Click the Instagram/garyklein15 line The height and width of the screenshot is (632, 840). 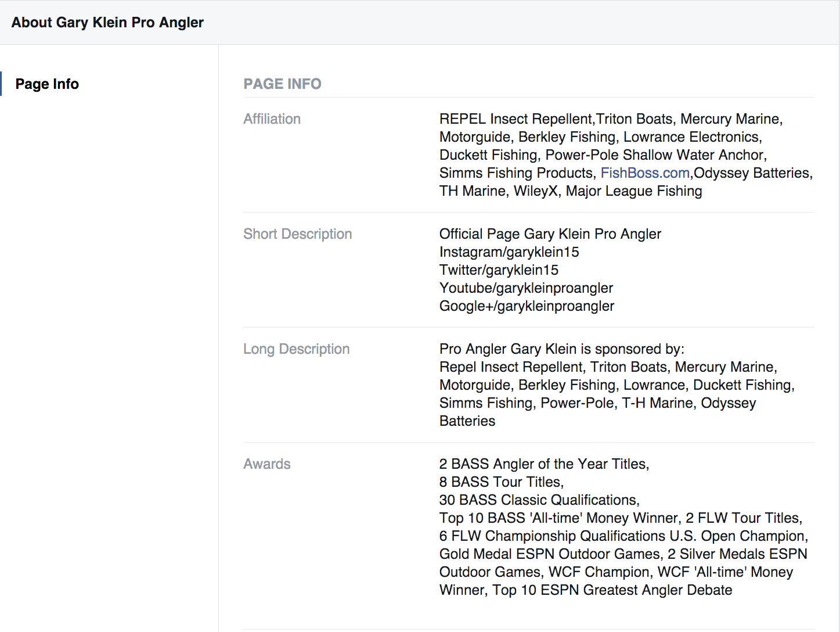pos(509,252)
